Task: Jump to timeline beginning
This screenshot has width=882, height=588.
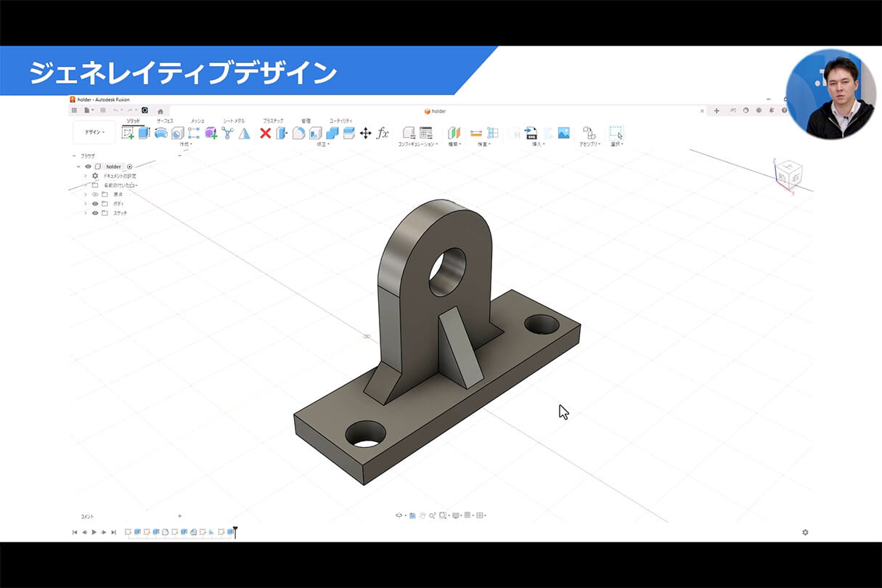Action: 75,532
